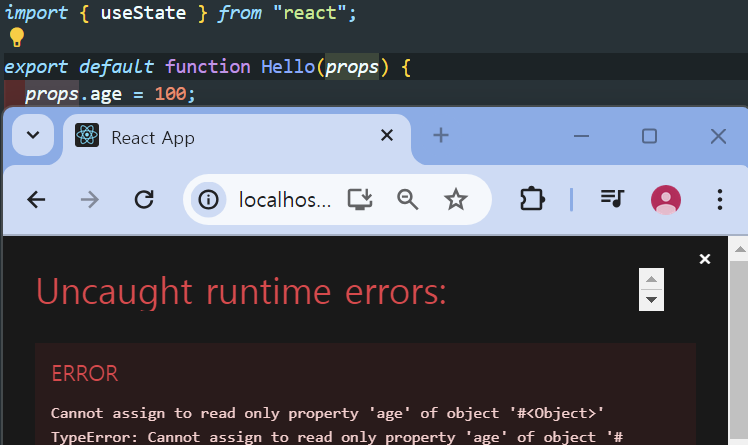
Task: Reload the localhost page
Action: pos(144,199)
